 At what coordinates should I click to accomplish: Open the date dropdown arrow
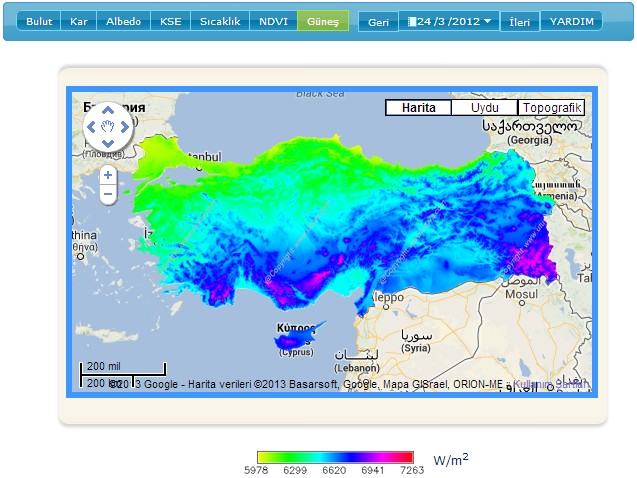point(487,21)
